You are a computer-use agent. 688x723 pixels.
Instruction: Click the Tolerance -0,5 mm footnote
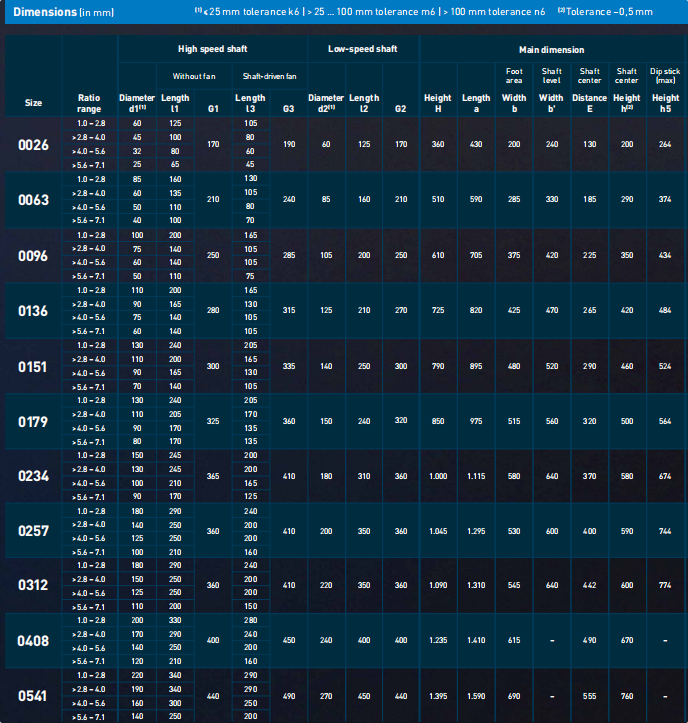(609, 11)
